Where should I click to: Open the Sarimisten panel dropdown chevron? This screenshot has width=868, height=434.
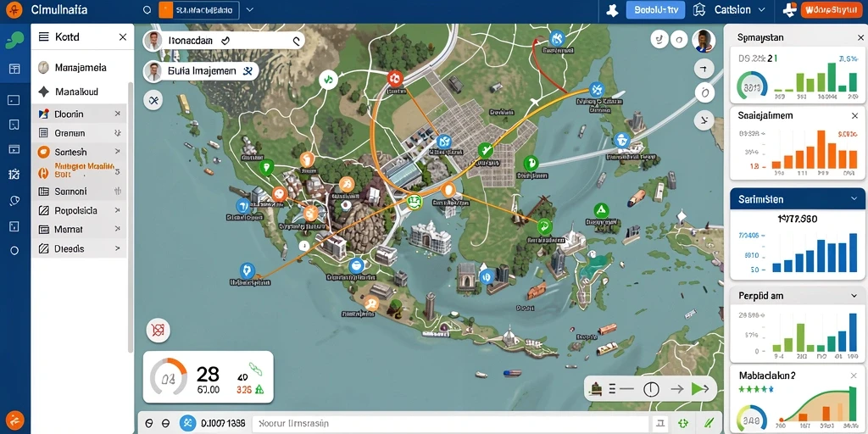854,198
